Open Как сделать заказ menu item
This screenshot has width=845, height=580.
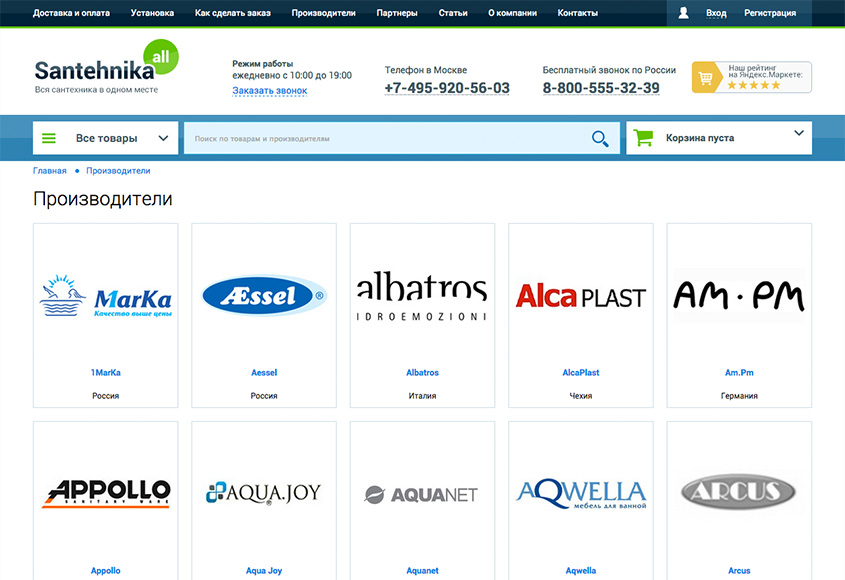pyautogui.click(x=233, y=13)
